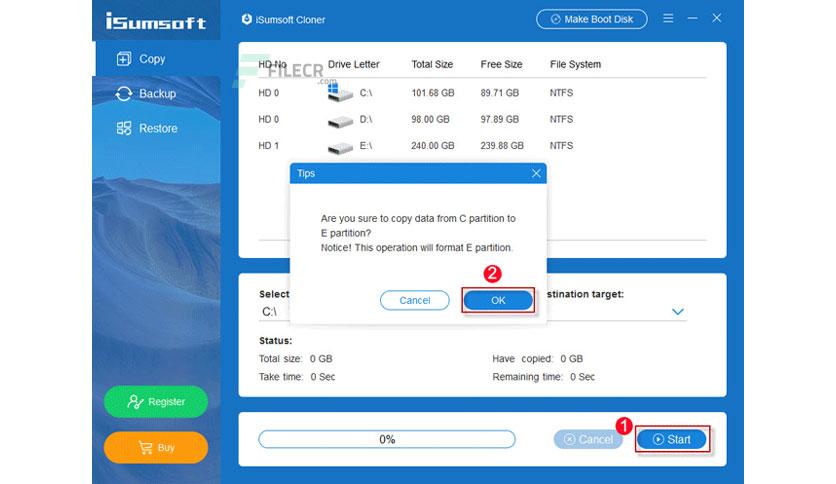Viewport: 836px width, 484px height.
Task: Click the 0% progress bar
Action: click(387, 439)
